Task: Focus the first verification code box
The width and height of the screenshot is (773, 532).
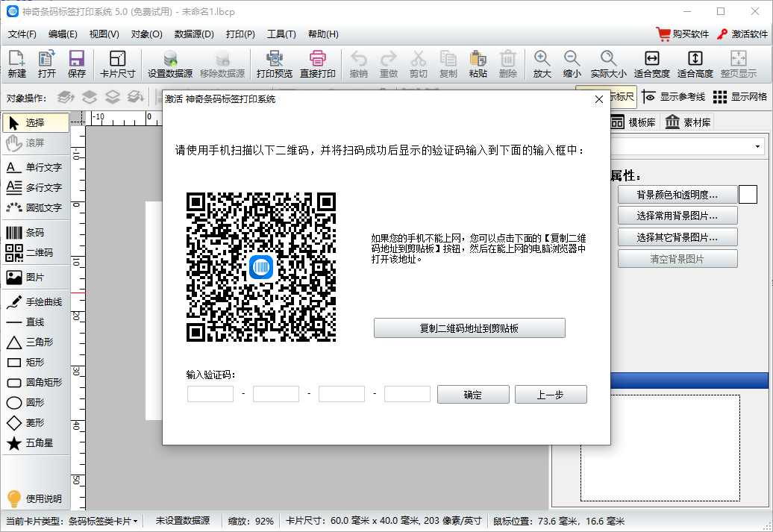Action: (x=210, y=395)
